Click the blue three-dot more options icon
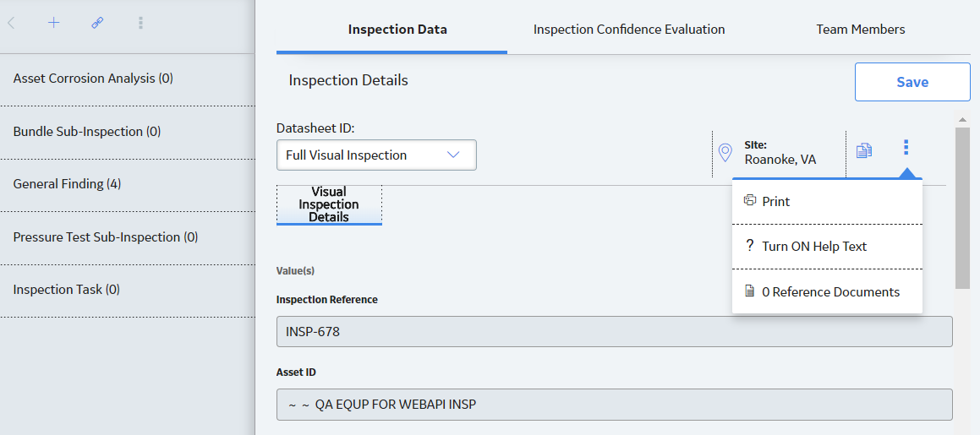This screenshot has width=980, height=435. click(x=906, y=147)
